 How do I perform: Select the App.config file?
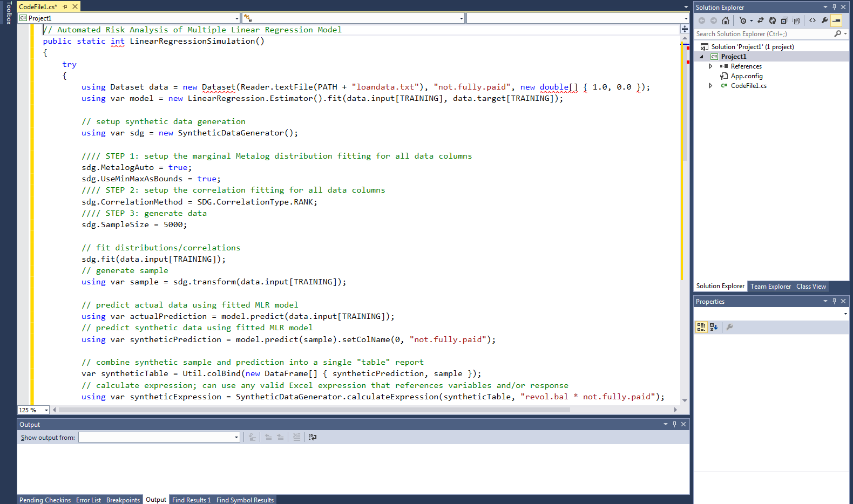[x=747, y=76]
